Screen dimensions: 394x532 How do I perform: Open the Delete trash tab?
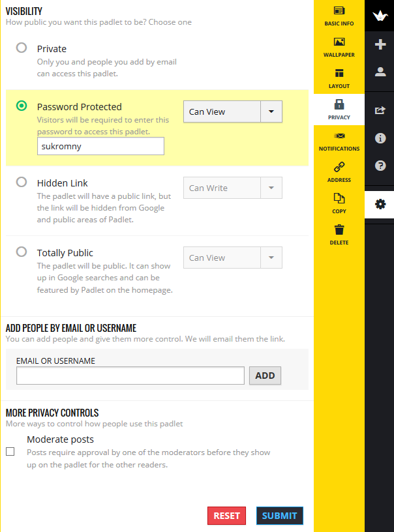(x=339, y=235)
